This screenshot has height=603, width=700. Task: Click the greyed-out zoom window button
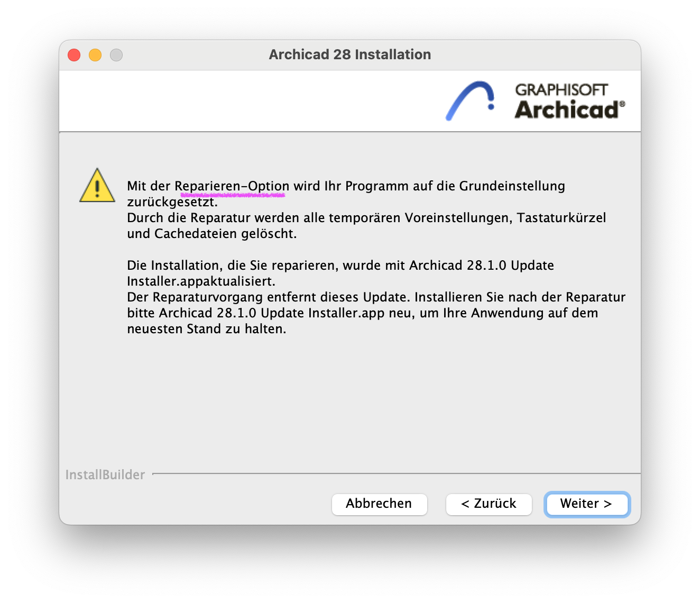coord(116,55)
